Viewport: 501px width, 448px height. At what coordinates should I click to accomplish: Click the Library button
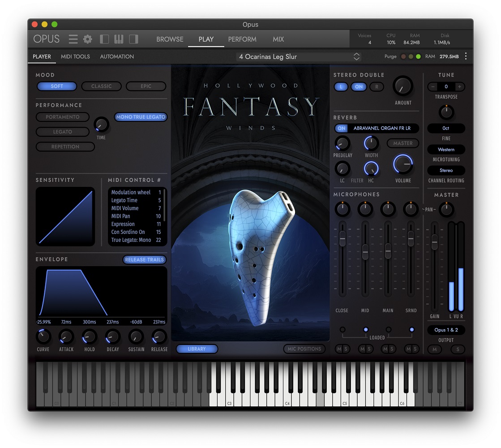coord(197,349)
